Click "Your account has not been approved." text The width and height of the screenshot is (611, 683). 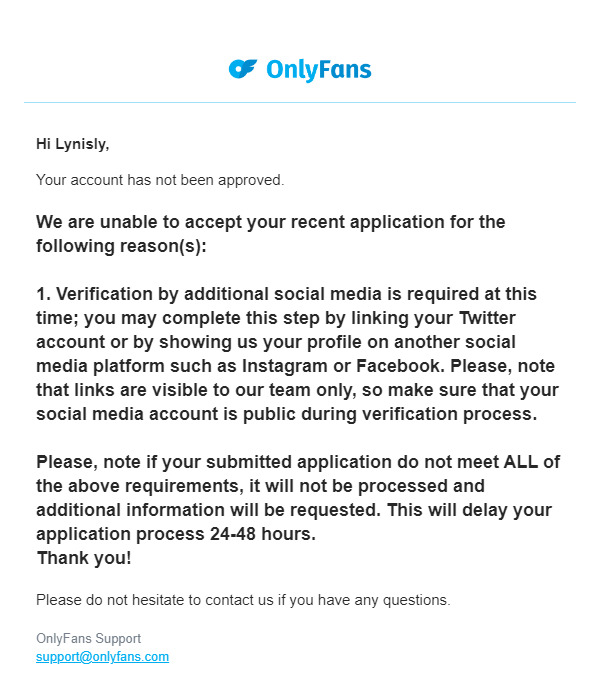[160, 180]
